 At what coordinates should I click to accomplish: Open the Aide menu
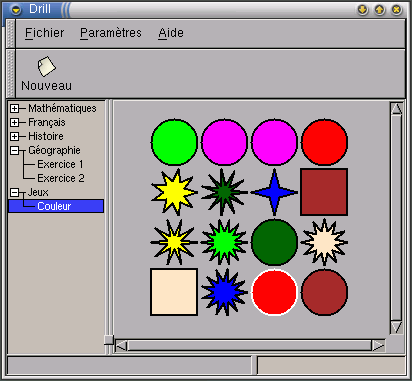click(171, 33)
